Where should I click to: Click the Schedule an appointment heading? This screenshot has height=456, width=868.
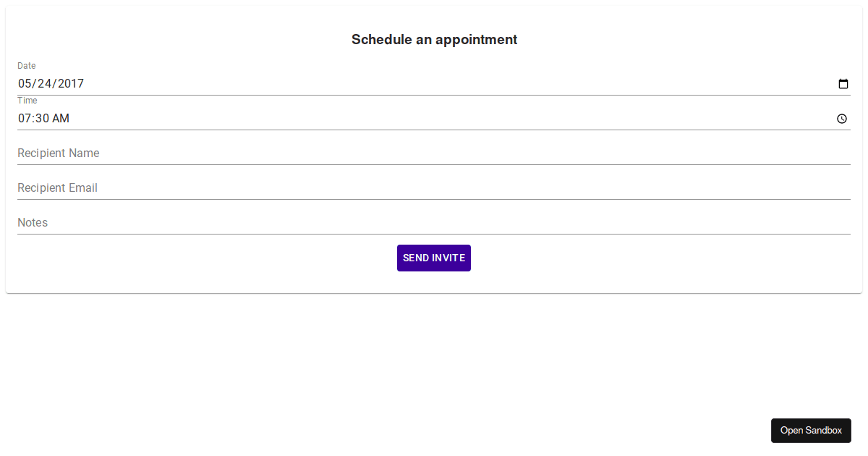click(434, 40)
